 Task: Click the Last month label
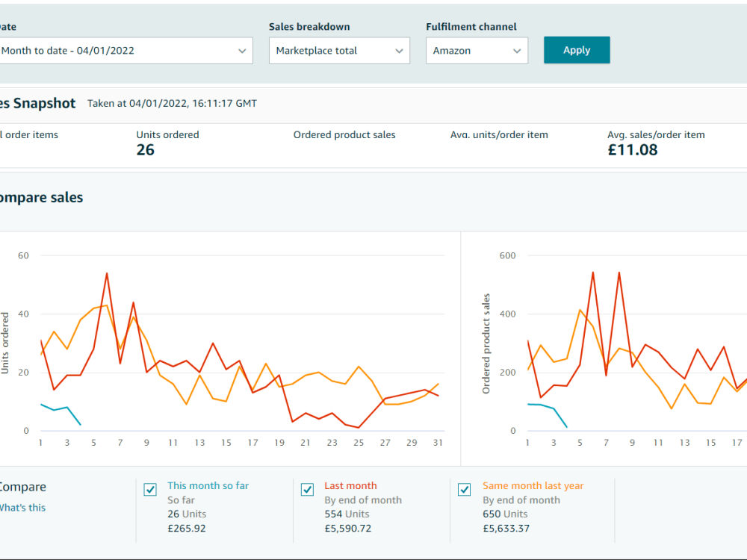350,486
